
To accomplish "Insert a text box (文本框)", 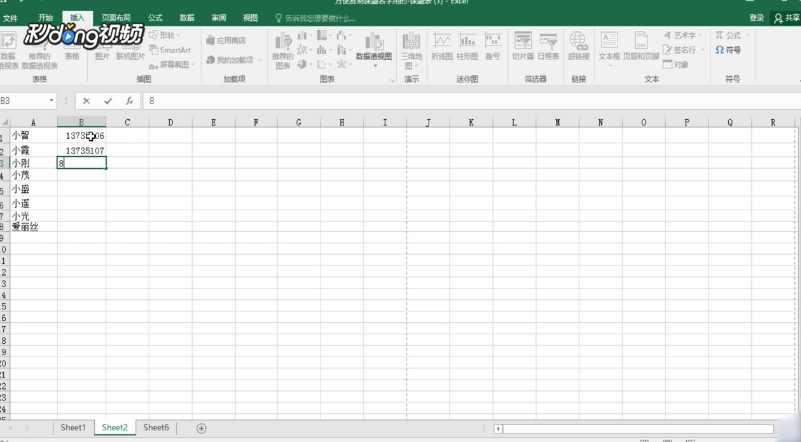I will click(609, 47).
